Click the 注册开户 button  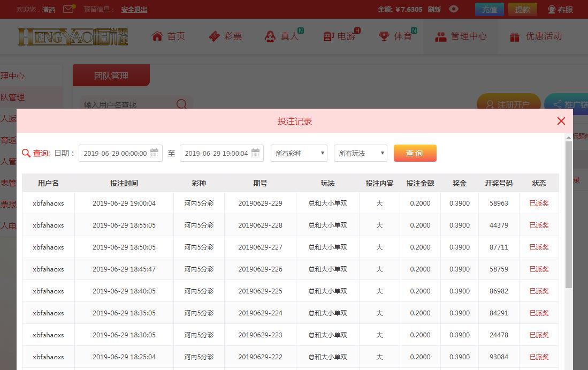click(x=508, y=103)
